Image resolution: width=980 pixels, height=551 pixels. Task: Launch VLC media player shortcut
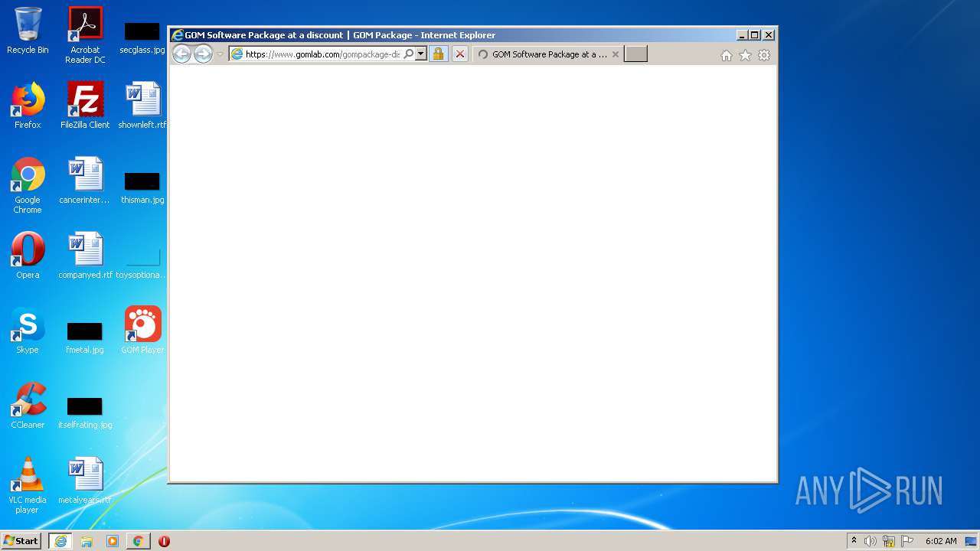28,485
